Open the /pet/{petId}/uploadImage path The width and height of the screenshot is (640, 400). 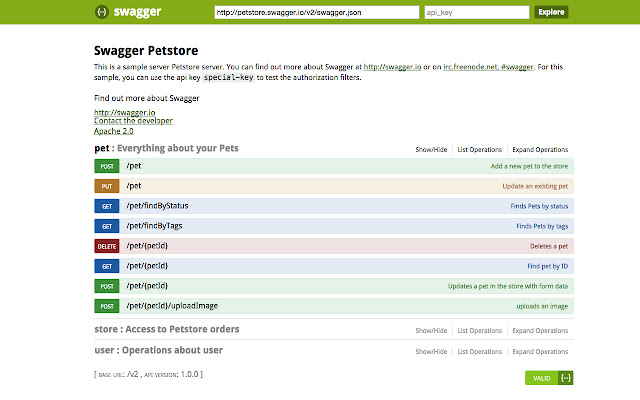pos(172,306)
